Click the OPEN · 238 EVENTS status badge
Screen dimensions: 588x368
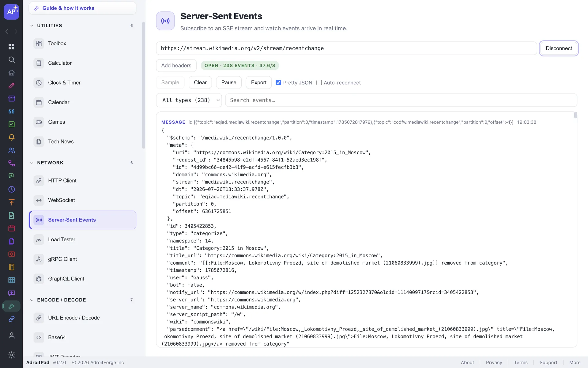pos(240,66)
